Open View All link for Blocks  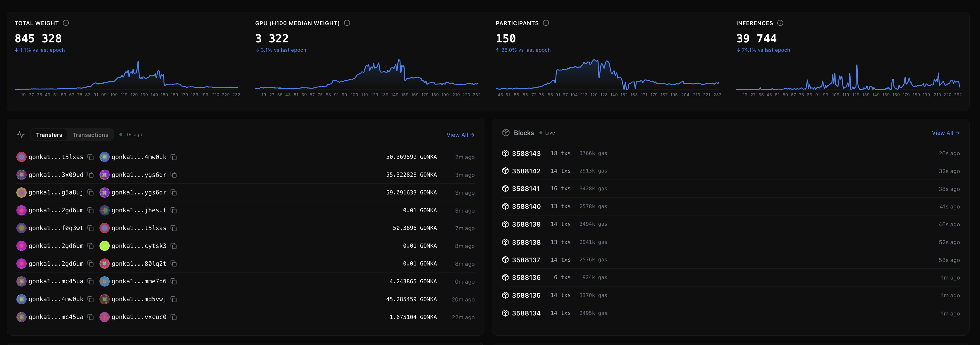[945, 133]
